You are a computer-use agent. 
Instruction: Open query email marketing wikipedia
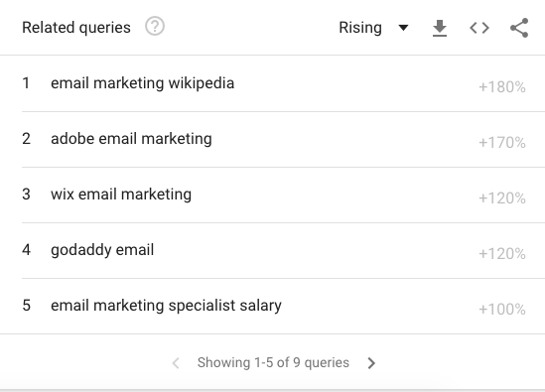tap(143, 83)
